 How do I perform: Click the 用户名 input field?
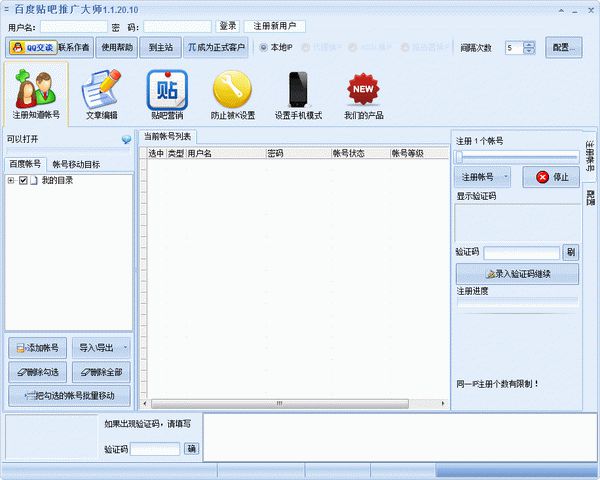coord(70,26)
